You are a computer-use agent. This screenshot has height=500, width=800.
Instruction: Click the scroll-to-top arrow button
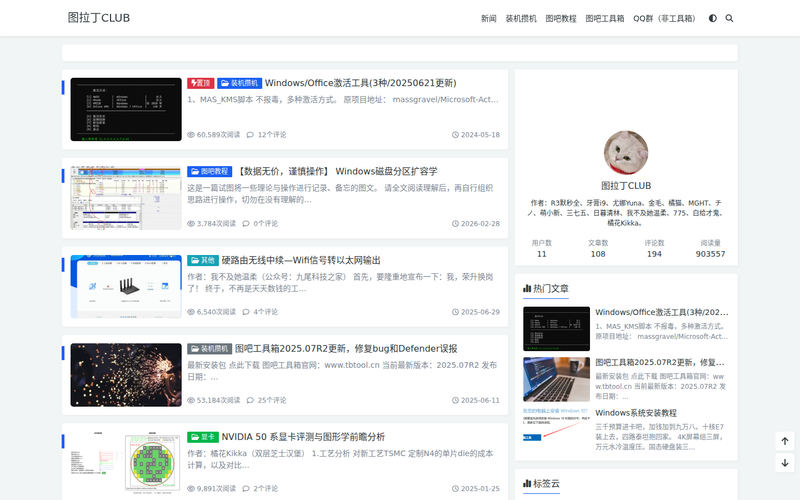(x=785, y=441)
